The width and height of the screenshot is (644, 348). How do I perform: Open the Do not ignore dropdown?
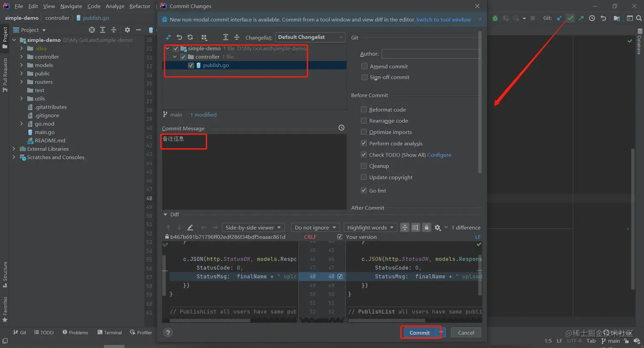(x=315, y=228)
